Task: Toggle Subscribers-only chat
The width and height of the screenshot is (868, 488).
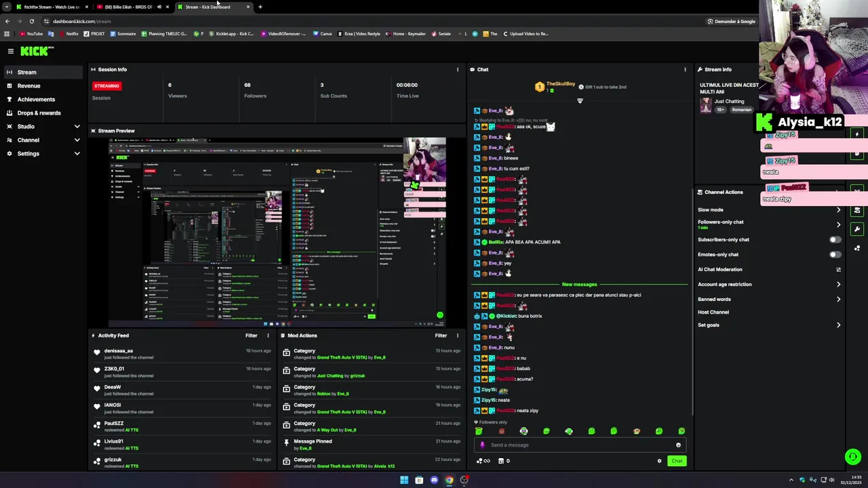Action: pyautogui.click(x=835, y=240)
